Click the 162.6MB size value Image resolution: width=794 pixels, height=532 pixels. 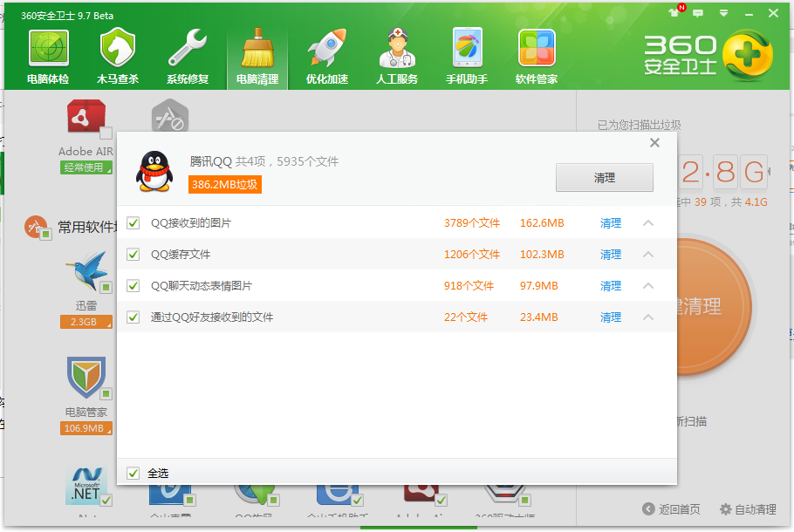(x=542, y=222)
